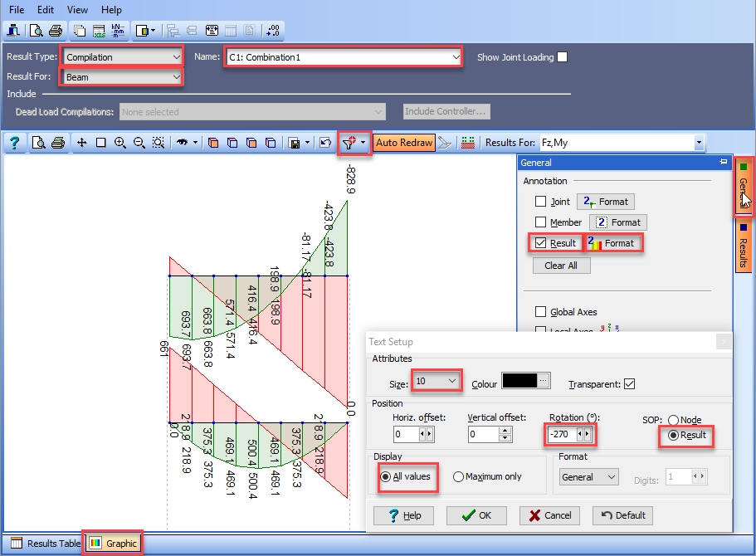Image resolution: width=756 pixels, height=556 pixels.
Task: Select the fourth cube view icon
Action: [x=271, y=143]
